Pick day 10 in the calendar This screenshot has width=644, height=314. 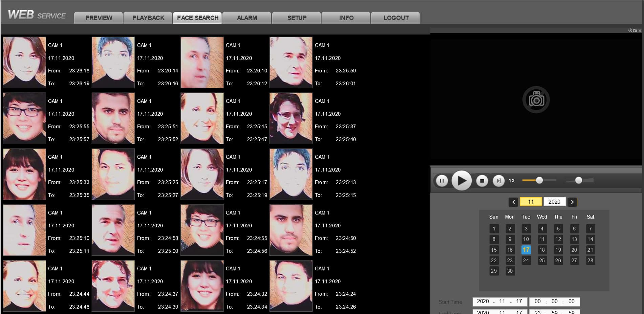[526, 239]
